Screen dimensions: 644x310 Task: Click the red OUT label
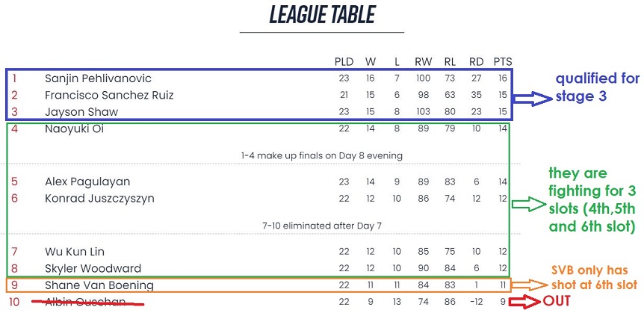pos(557,301)
